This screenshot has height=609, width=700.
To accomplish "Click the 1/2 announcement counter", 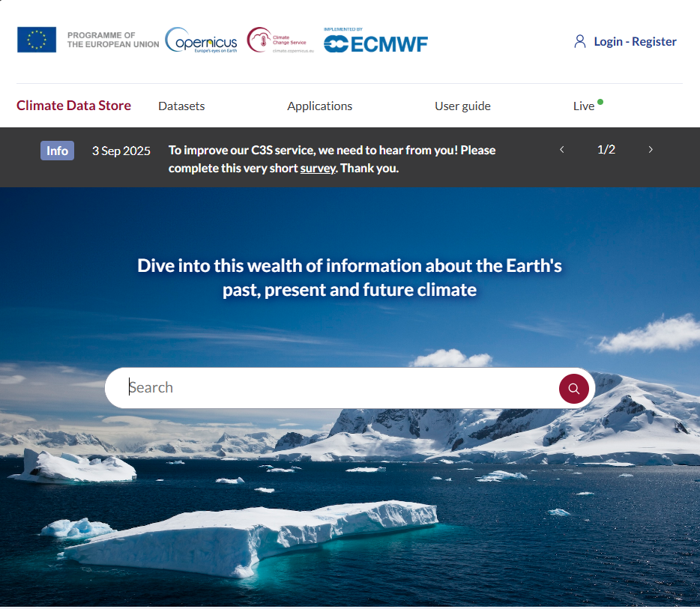I will 606,150.
